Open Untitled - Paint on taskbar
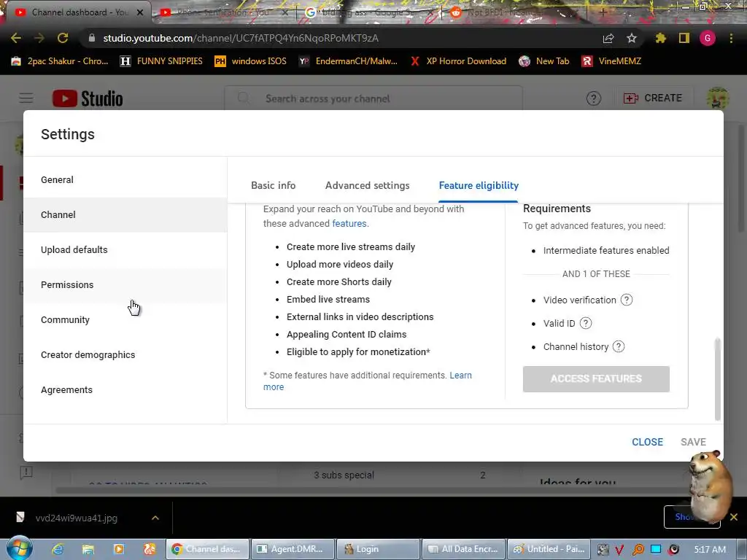 [549, 549]
